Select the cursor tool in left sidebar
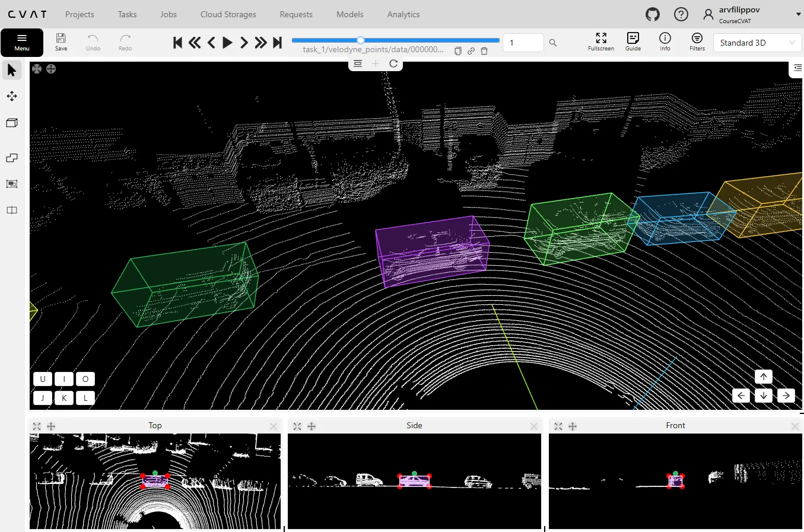Viewport: 804px width, 532px height. point(11,71)
